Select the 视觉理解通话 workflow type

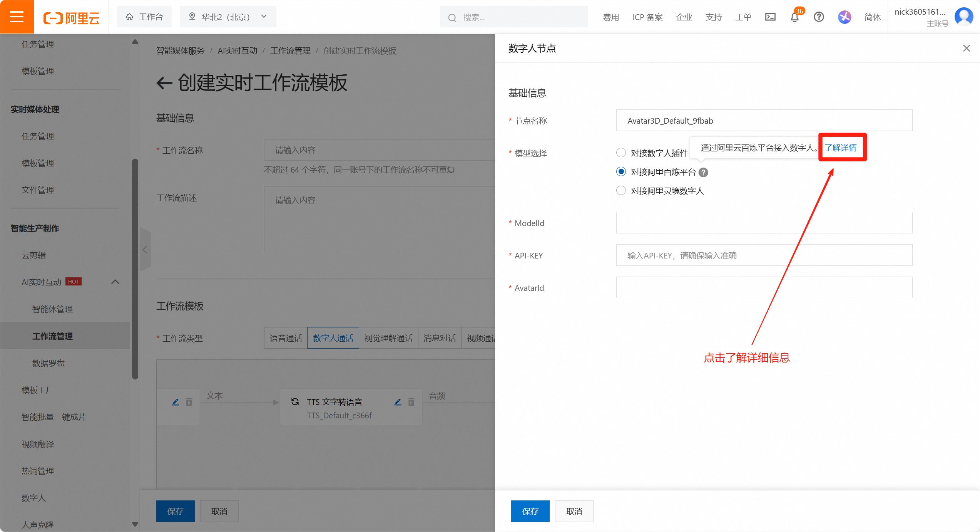(388, 338)
